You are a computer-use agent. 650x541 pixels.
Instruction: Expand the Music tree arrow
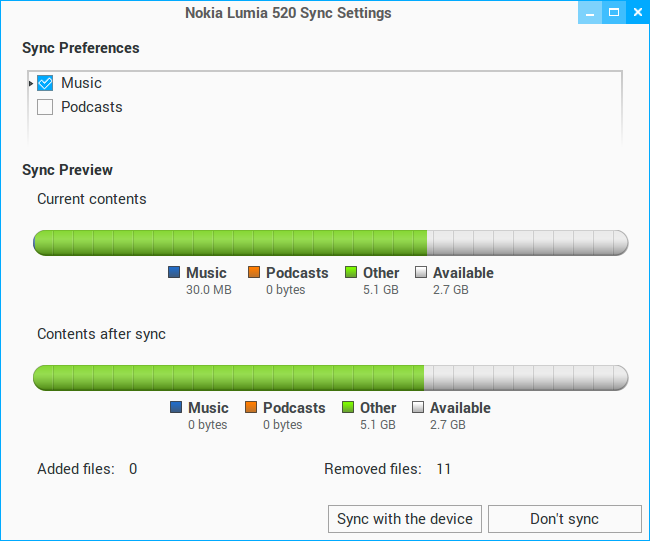coord(31,83)
